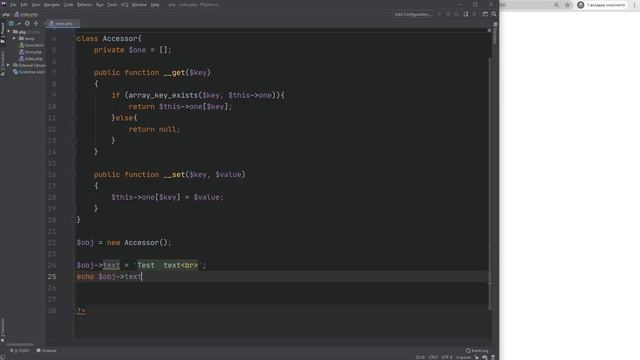Click the Run play icon
Screen dimensions: 640x360
click(440, 14)
